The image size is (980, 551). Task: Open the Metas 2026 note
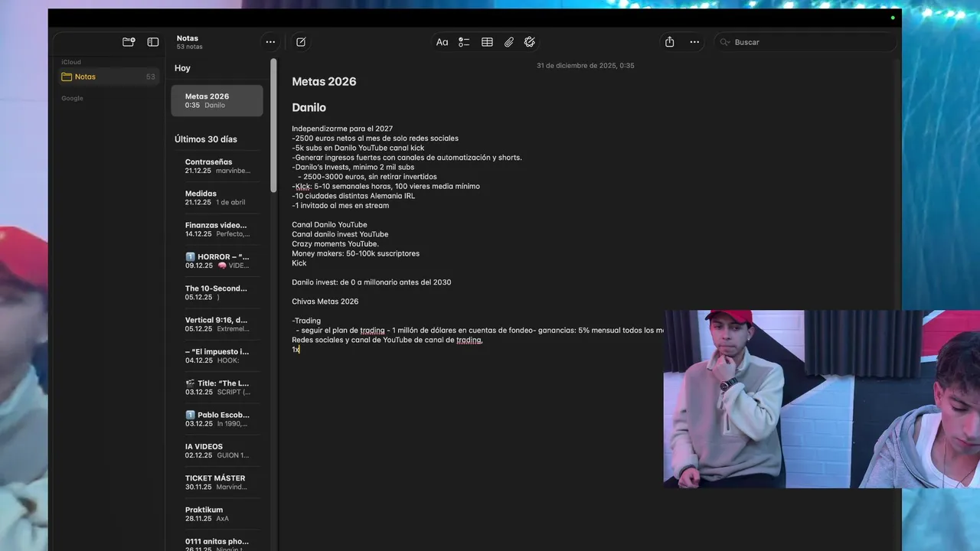pos(217,100)
